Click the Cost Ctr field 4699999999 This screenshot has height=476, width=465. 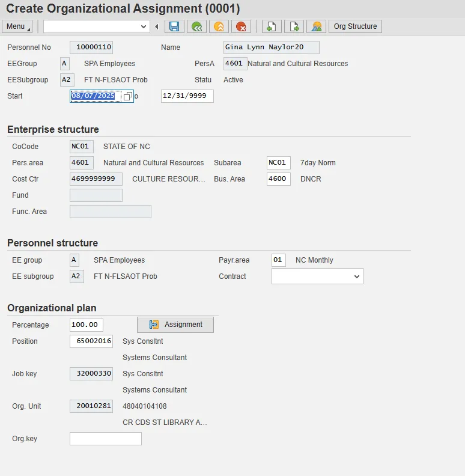coord(96,179)
